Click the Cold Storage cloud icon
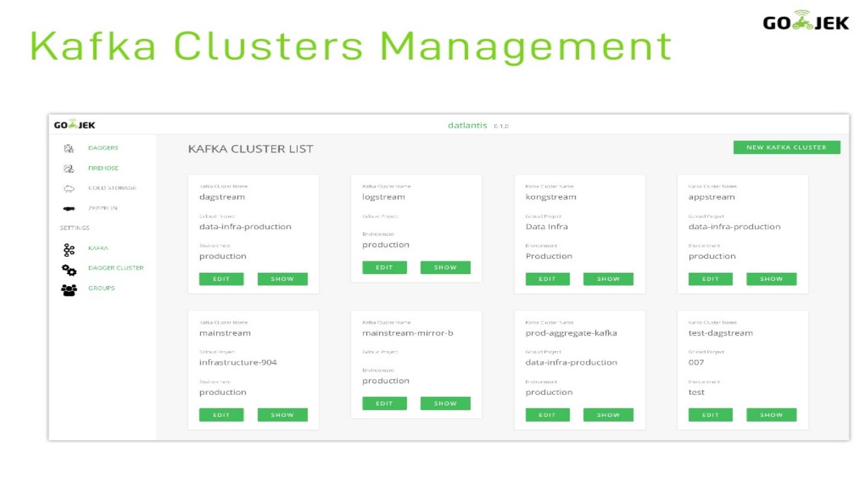868x488 pixels. [69, 189]
